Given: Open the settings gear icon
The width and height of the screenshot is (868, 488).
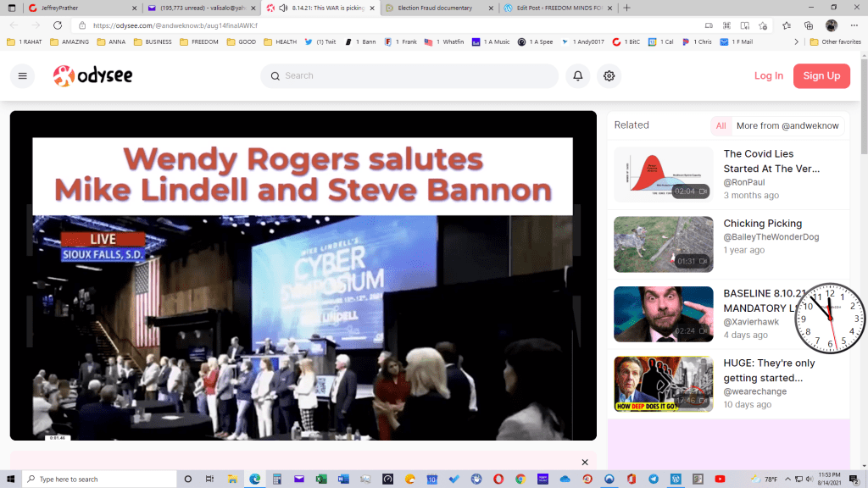Looking at the screenshot, I should [609, 76].
